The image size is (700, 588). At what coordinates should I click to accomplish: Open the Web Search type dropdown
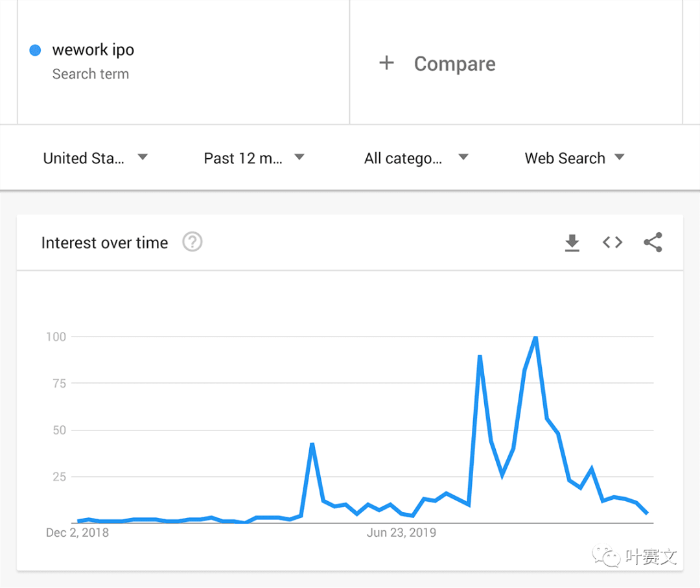574,158
